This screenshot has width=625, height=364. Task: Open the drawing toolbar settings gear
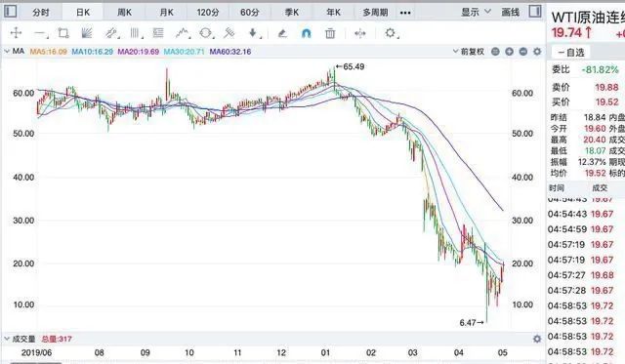coord(391,33)
